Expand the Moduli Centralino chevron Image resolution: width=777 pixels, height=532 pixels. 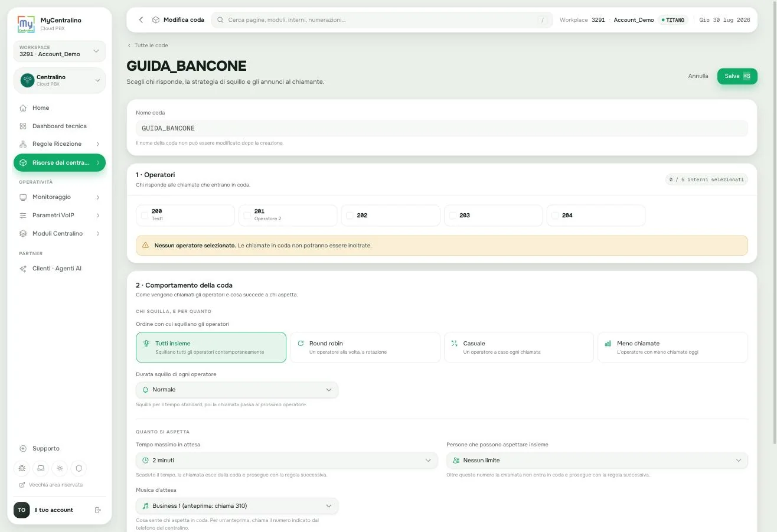tap(98, 234)
